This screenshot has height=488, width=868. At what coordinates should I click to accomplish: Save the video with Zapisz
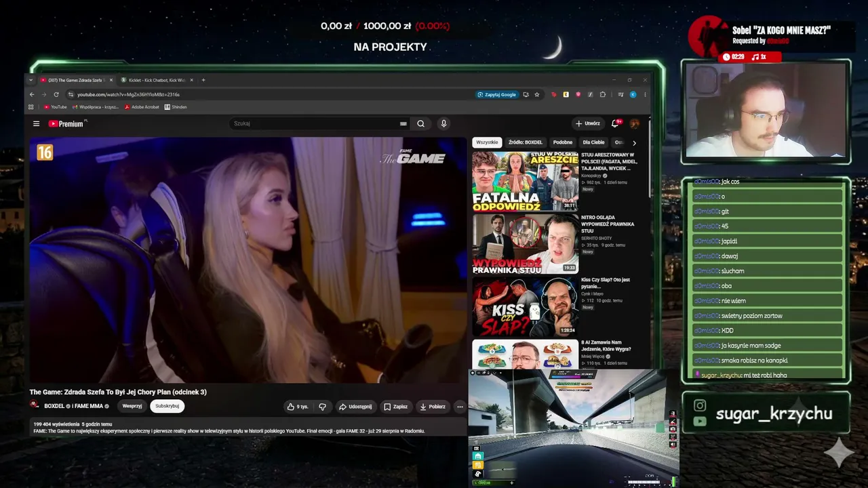click(395, 407)
